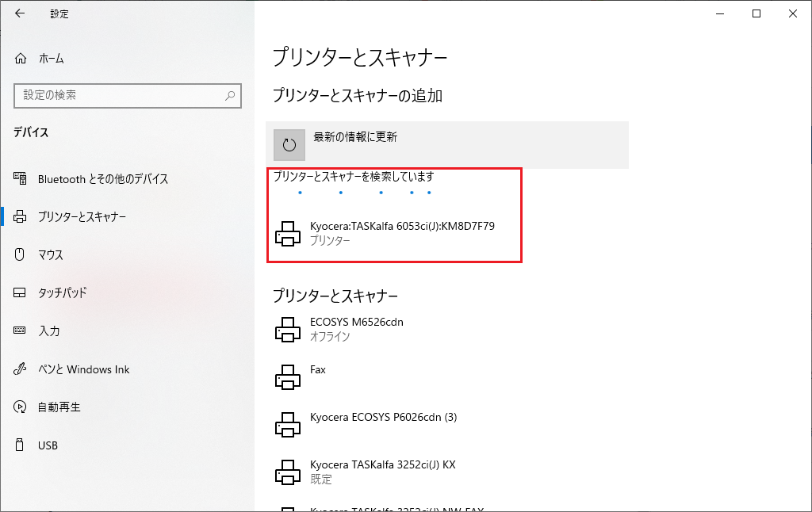Click the Fax printer icon
Image resolution: width=812 pixels, height=512 pixels.
pos(288,377)
